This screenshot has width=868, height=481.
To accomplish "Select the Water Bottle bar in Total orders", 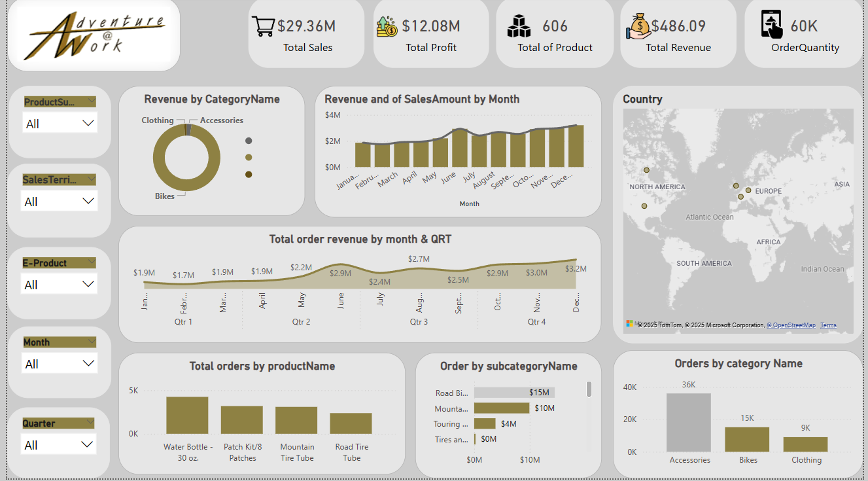I will 187,415.
